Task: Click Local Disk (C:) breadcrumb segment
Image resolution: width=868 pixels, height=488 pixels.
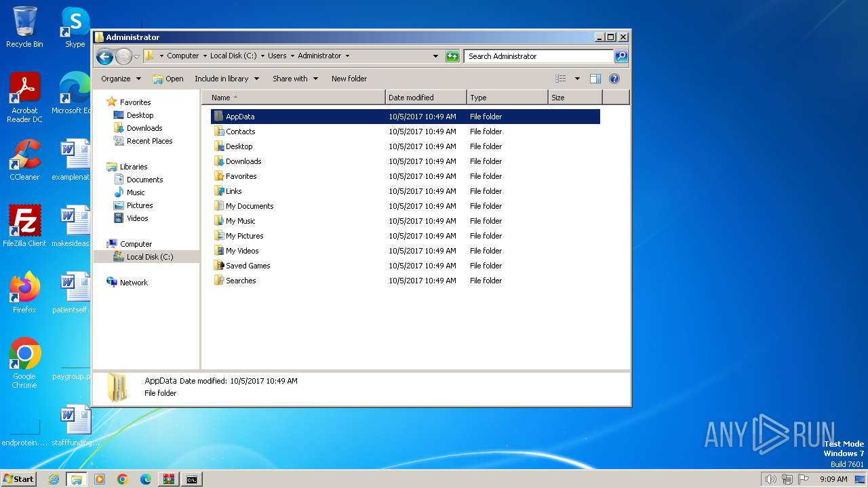Action: (x=233, y=56)
